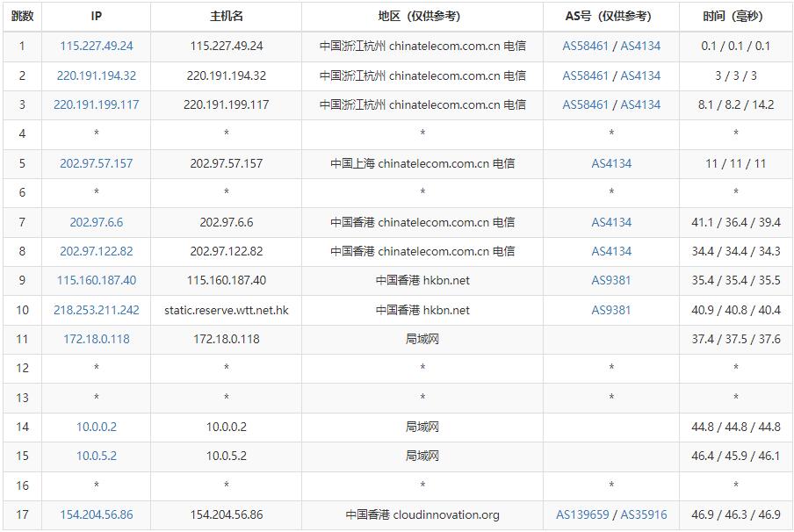Open IP link 218.253.211.242

[x=97, y=310]
